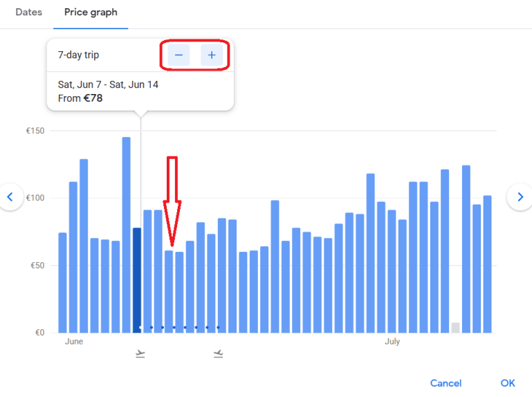Viewport: 532px width, 397px height.
Task: Click the departure plane icon below graph
Action: [140, 354]
